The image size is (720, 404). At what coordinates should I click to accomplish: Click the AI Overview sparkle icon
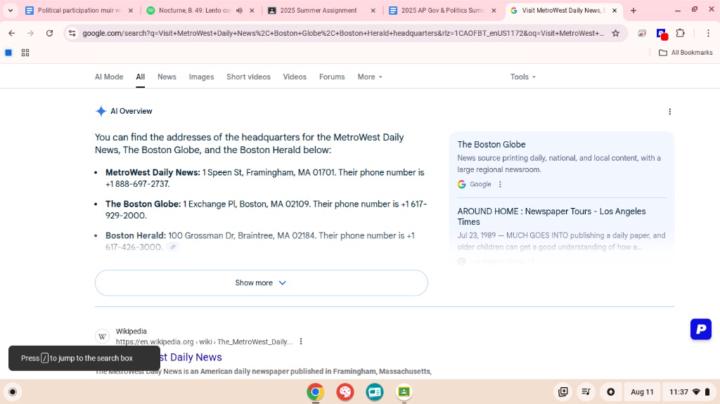coord(101,111)
